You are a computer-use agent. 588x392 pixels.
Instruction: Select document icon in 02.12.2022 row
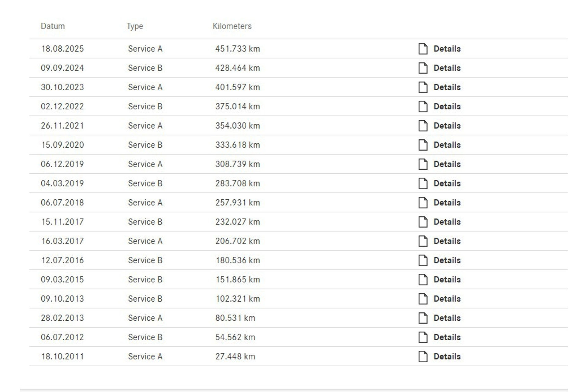423,107
